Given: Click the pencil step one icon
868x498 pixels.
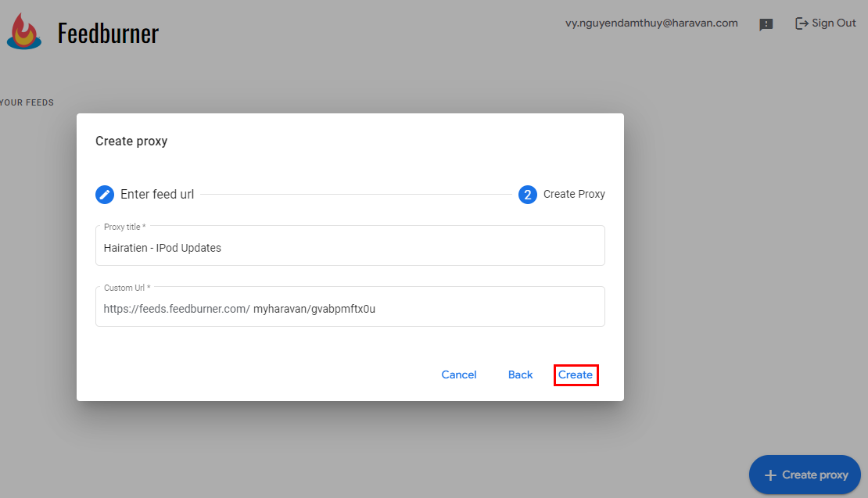Looking at the screenshot, I should point(105,195).
